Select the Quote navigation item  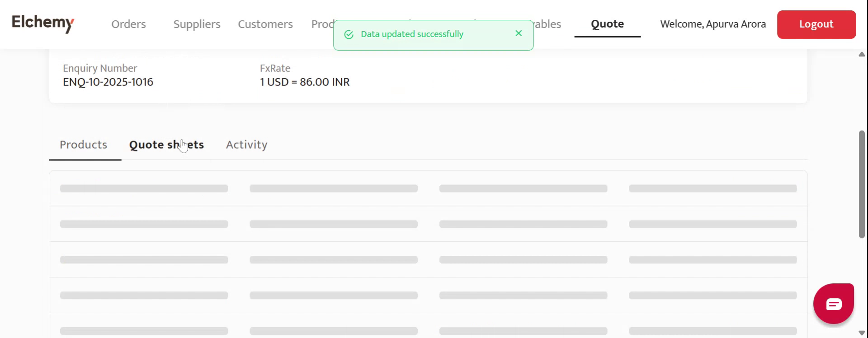(607, 24)
